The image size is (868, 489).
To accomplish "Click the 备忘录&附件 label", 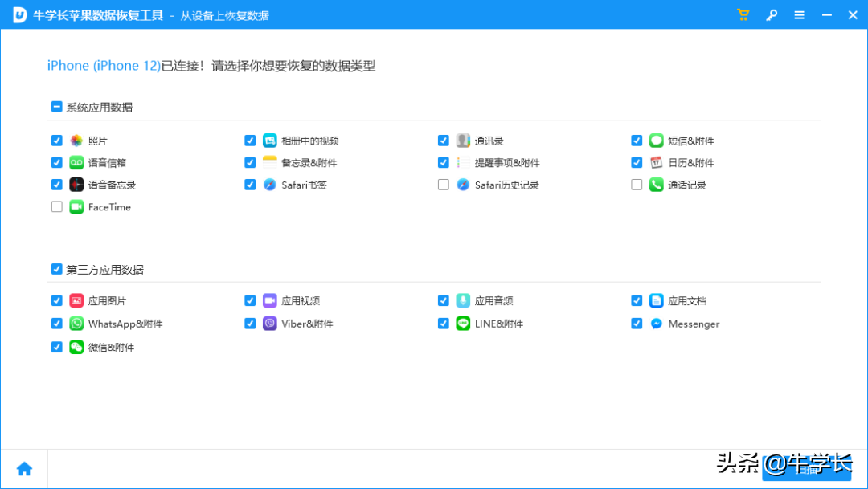I will tap(309, 163).
